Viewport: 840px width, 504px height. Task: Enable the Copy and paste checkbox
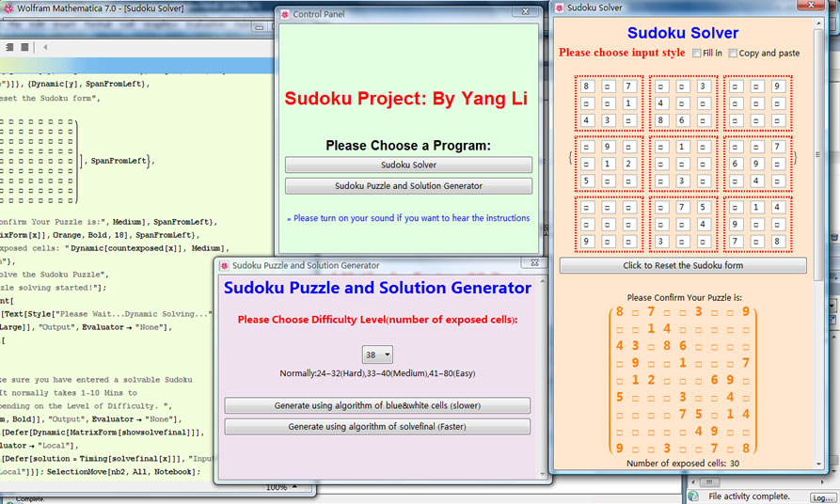[x=733, y=53]
